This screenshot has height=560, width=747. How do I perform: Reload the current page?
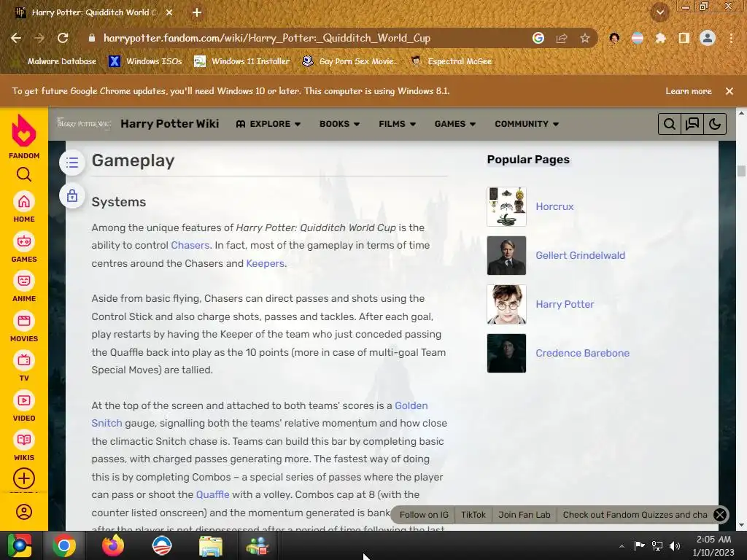pos(63,38)
